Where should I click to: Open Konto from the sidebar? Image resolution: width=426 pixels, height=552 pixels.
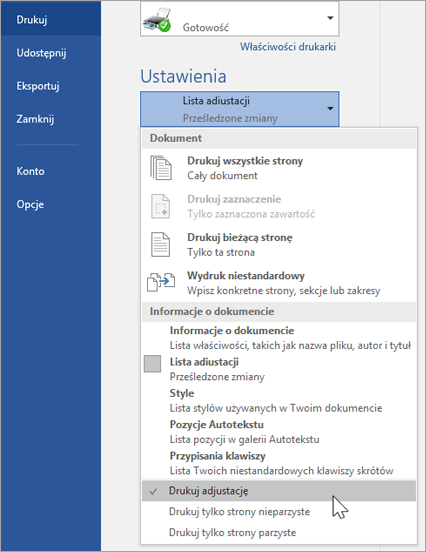(30, 171)
